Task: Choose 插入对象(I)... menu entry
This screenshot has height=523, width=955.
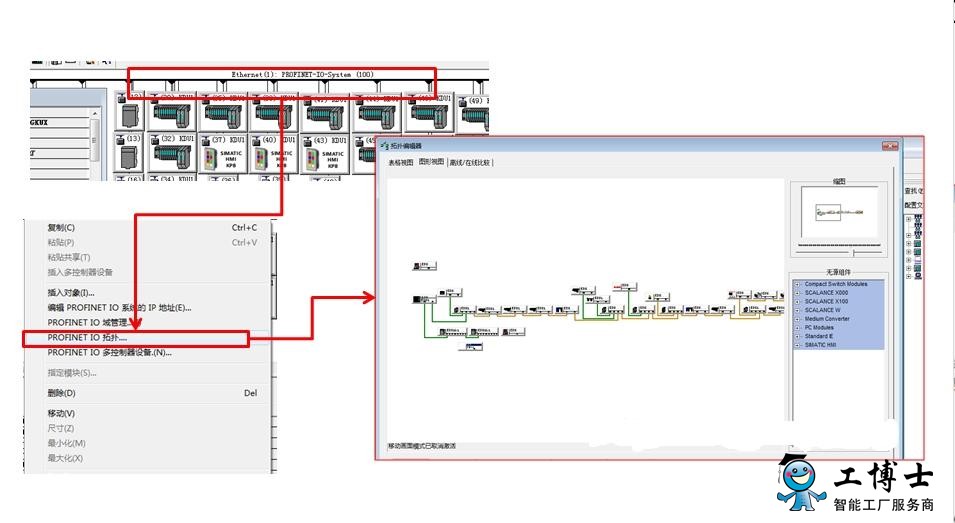Action: point(71,293)
